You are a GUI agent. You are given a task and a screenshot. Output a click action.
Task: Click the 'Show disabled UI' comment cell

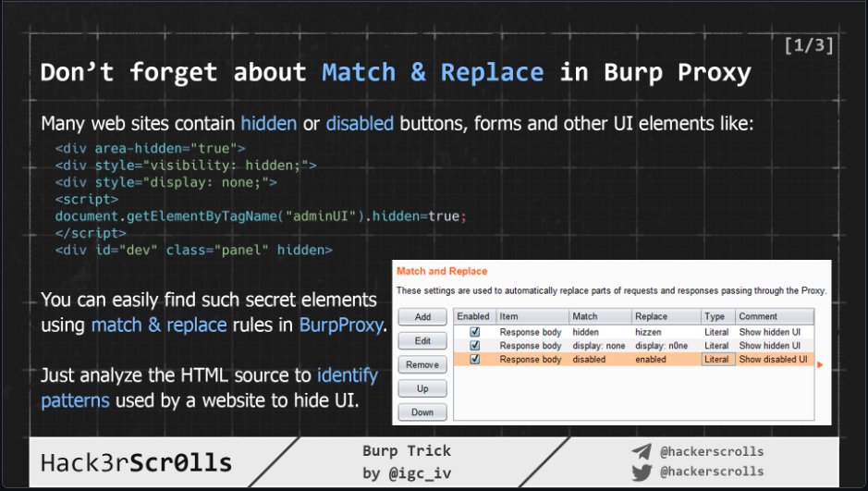tap(774, 360)
